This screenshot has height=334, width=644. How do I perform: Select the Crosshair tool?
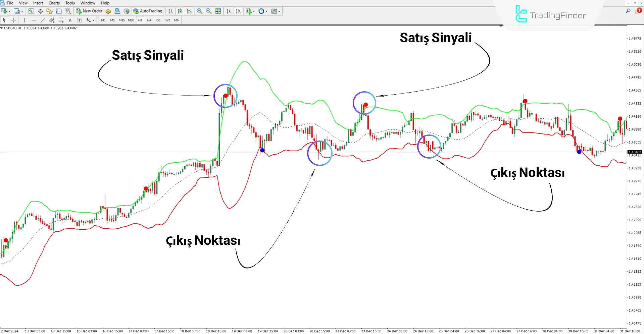click(13, 20)
